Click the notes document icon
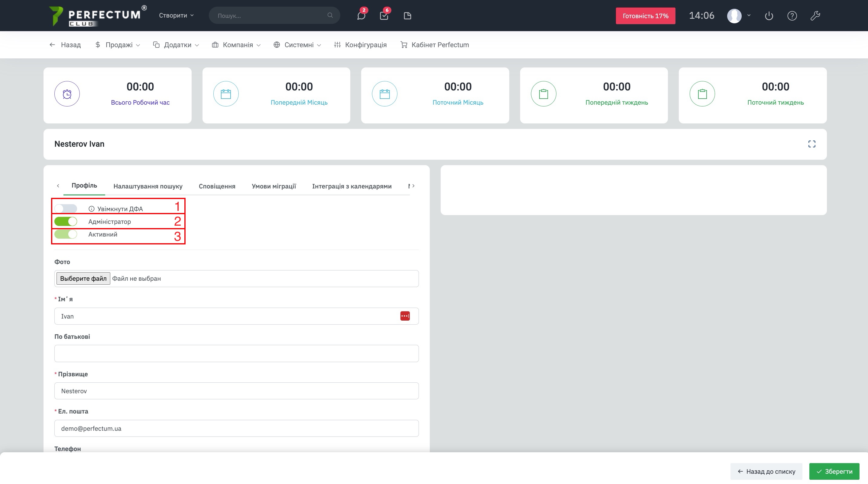Screen dimensions: 868x484 [x=407, y=16]
